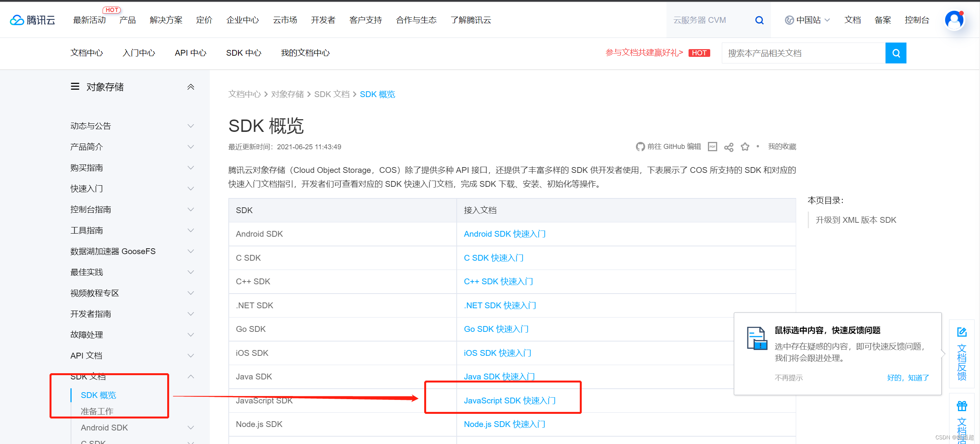Click the 文档反馈 edit icon
The image size is (980, 444).
click(x=962, y=332)
